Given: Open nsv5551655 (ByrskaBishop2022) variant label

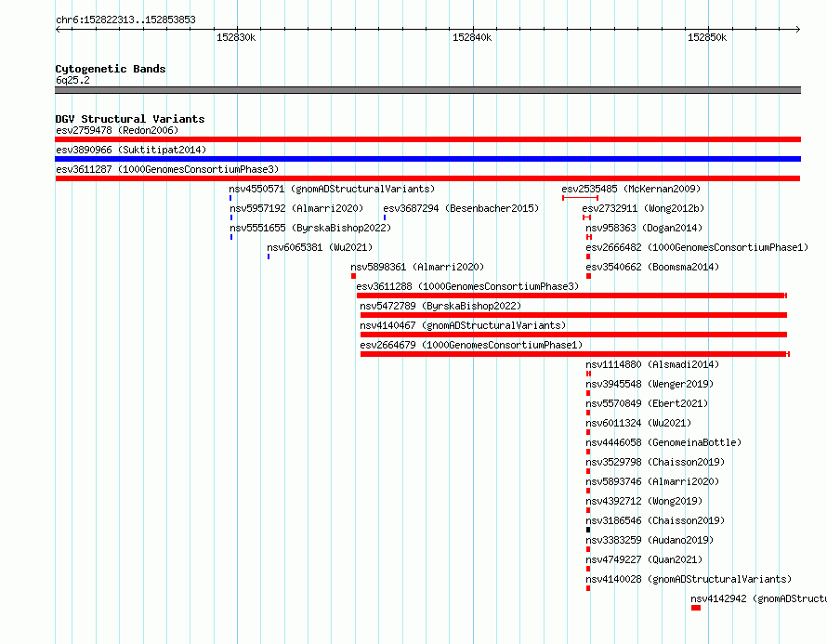Looking at the screenshot, I should (310, 228).
